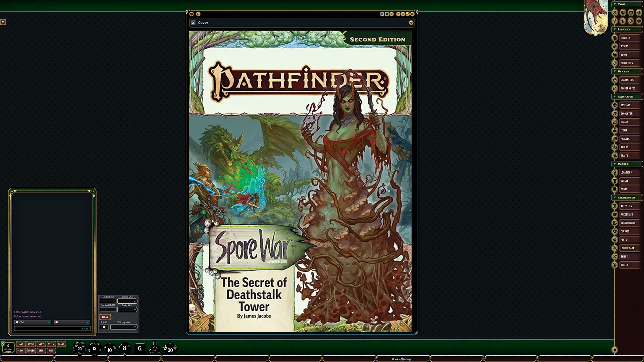Toggle the COVER modifier button
This screenshot has height=362, width=644.
pyautogui.click(x=31, y=344)
